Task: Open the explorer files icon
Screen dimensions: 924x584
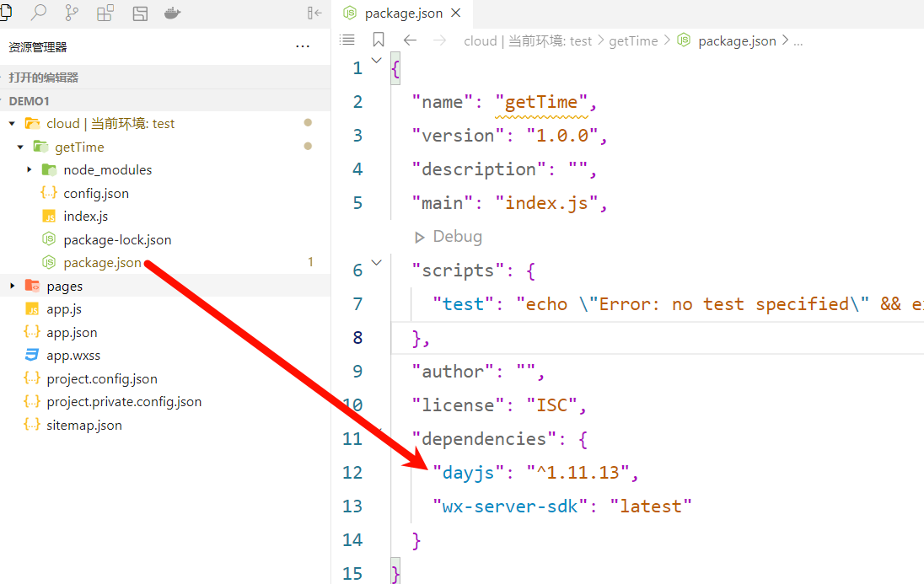Action: tap(6, 13)
